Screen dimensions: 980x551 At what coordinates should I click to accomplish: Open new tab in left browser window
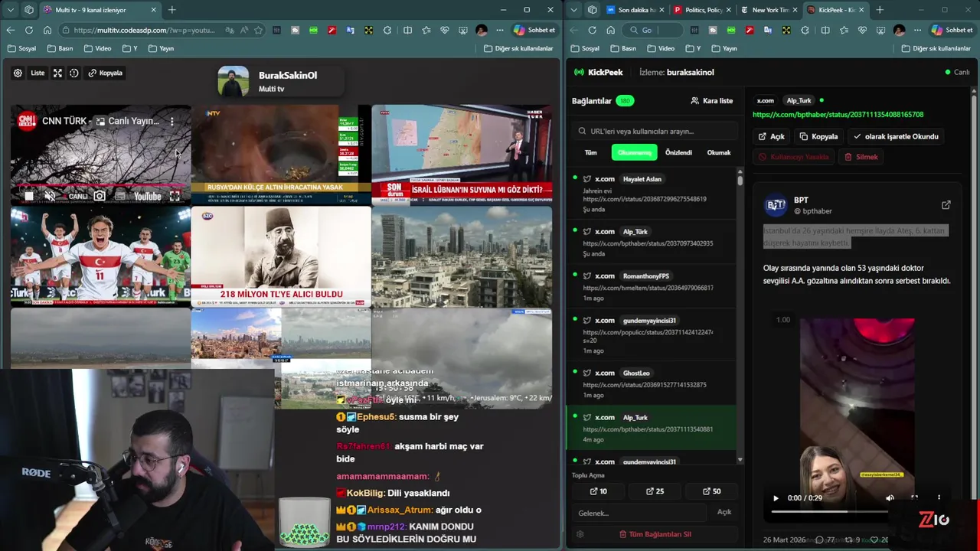pyautogui.click(x=171, y=10)
